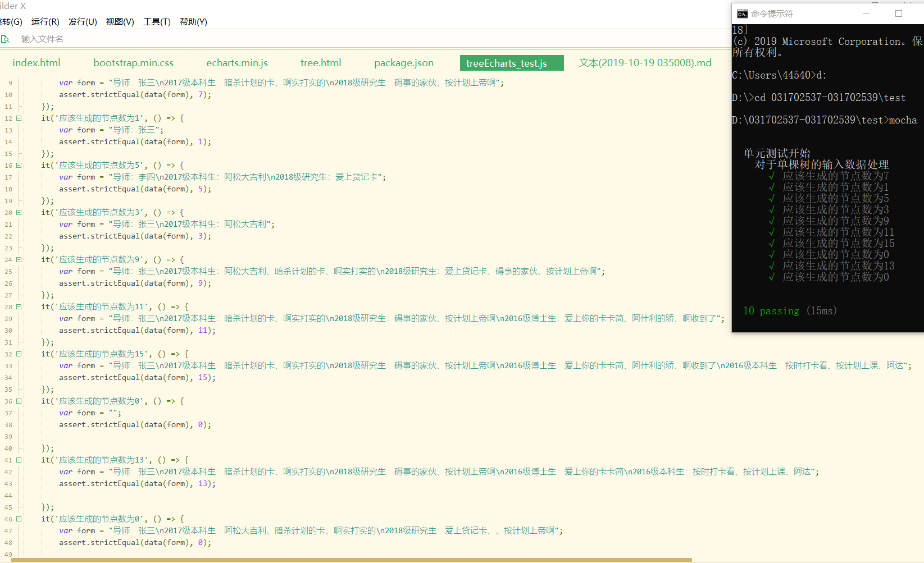Click the 'var form = "";' line
Viewport: 924px width, 563px height.
[90, 413]
